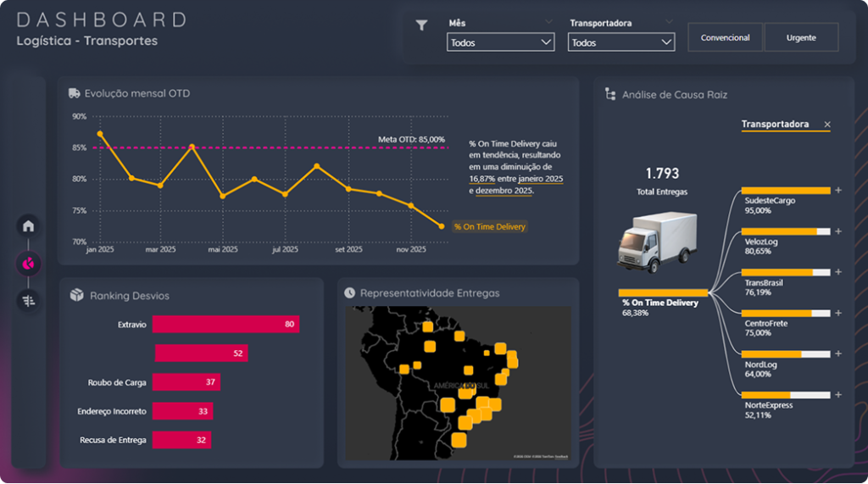868x484 pixels.
Task: Click the clock icon beside Representatividade Entregas
Action: coord(349,292)
